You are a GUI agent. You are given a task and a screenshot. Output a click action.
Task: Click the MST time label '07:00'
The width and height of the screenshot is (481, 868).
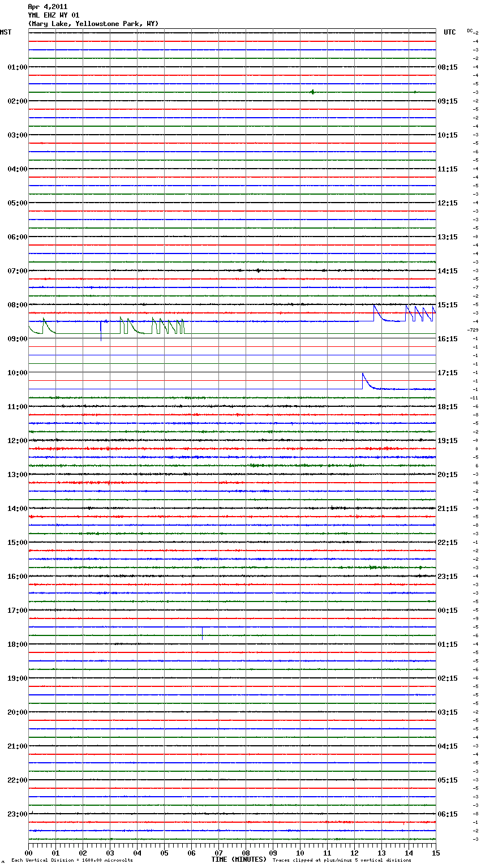[17, 271]
